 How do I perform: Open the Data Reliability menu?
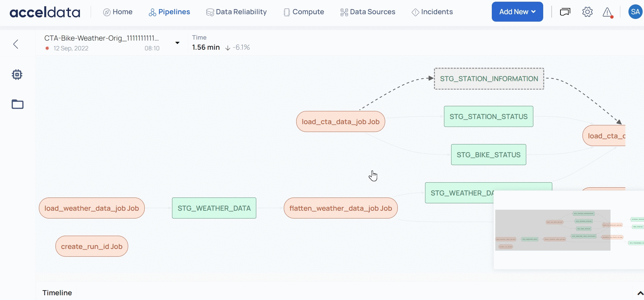[236, 12]
